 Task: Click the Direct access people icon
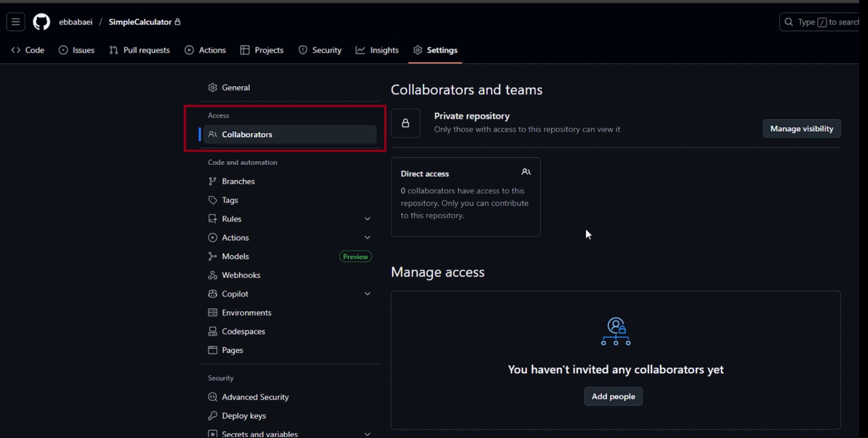click(x=526, y=172)
